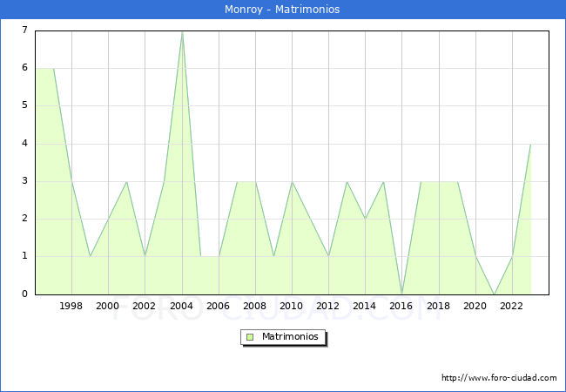Click the x-axis label 2020
The height and width of the screenshot is (392, 566).
click(475, 306)
